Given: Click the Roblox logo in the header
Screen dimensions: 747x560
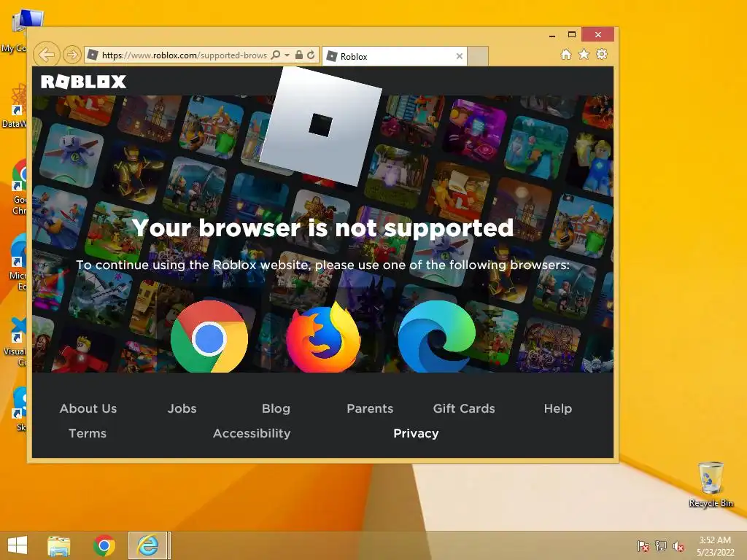Looking at the screenshot, I should pyautogui.click(x=84, y=82).
